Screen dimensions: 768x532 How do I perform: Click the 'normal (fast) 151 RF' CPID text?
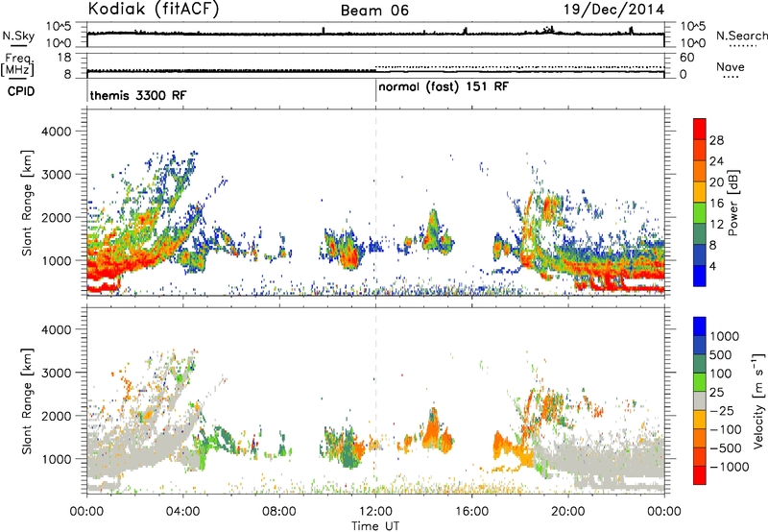point(444,87)
